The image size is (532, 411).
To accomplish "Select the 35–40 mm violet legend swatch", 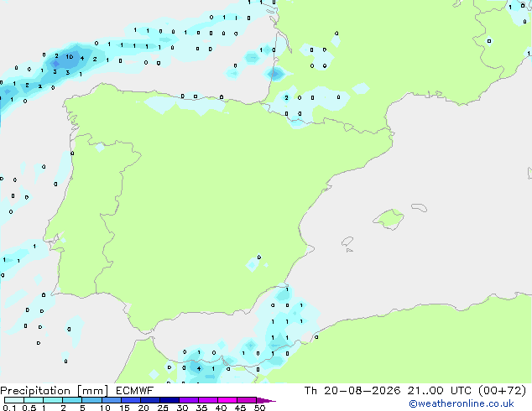I will (x=207, y=400).
